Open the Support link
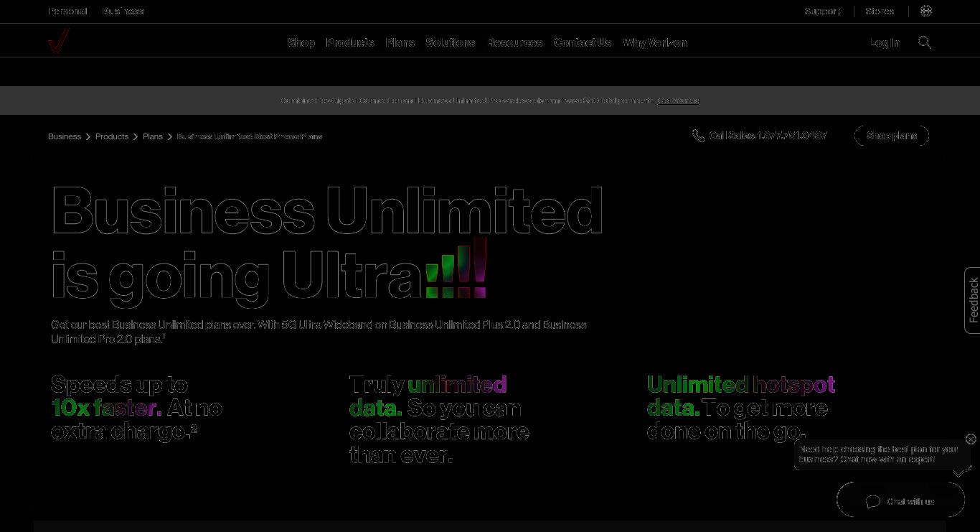The width and height of the screenshot is (980, 532). coord(822,11)
